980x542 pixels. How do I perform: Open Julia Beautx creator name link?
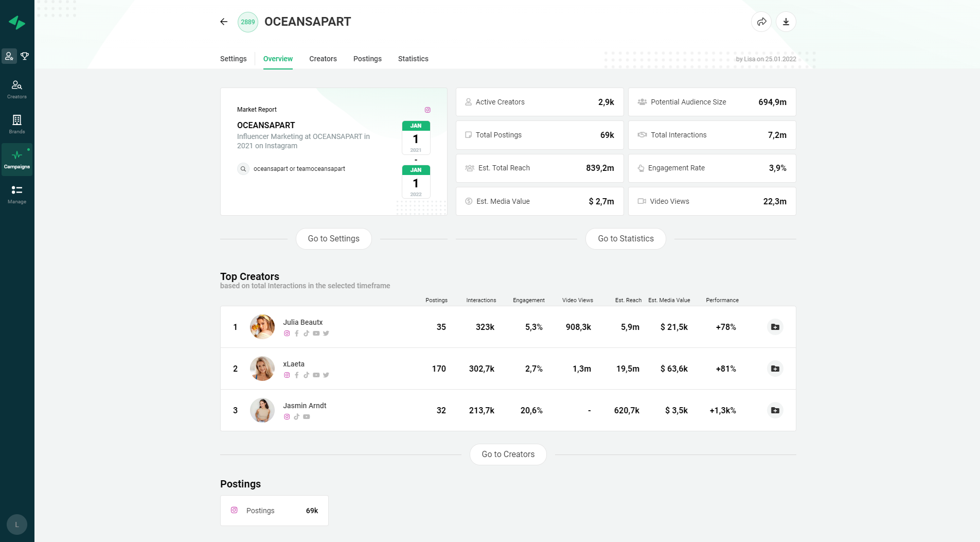303,322
